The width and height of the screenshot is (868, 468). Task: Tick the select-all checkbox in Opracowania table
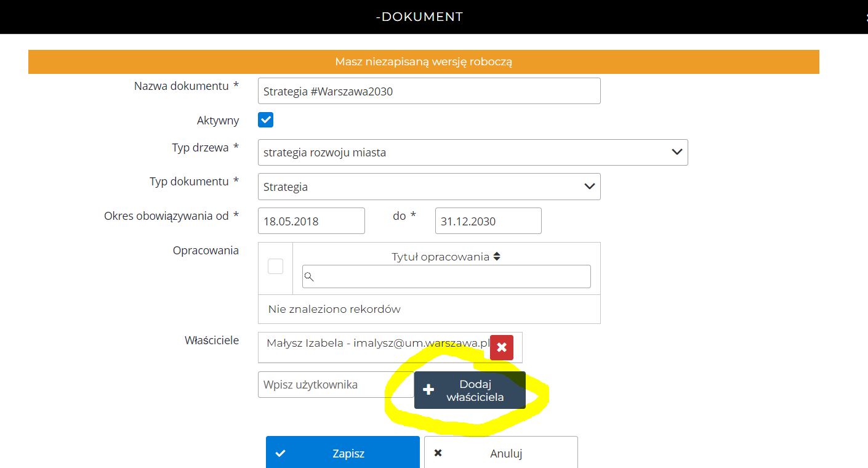pos(275,266)
